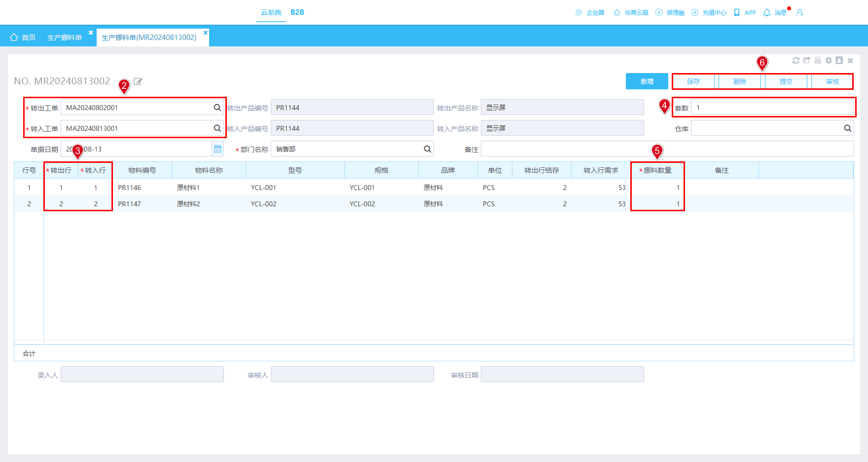Close the 生产挪料单(MR20240813002) tab

205,33
